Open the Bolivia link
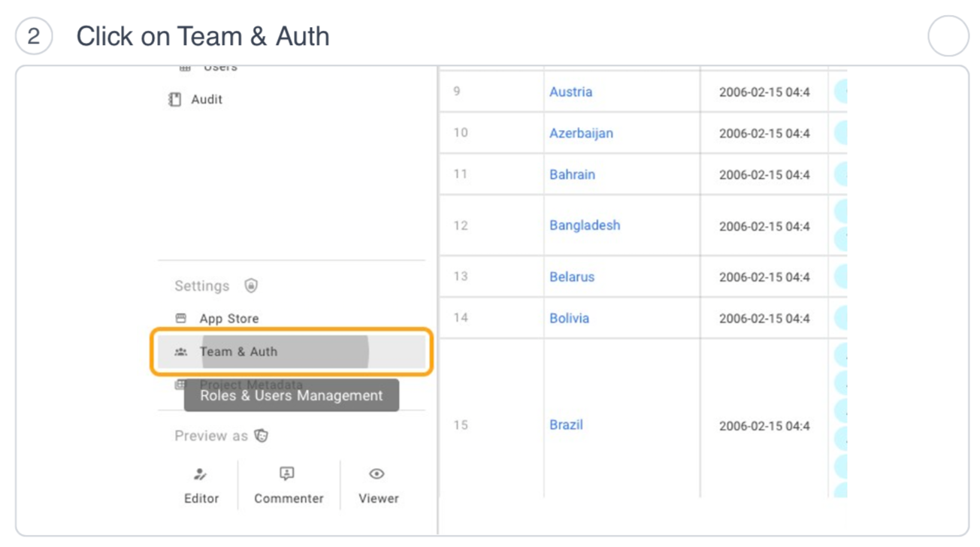Image resolution: width=980 pixels, height=547 pixels. (569, 318)
